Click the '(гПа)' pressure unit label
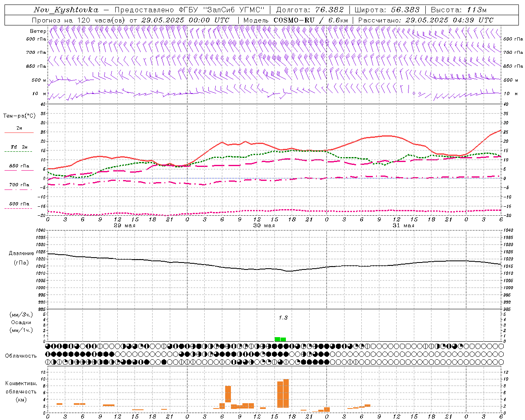This screenshot has width=525, height=420. tap(21, 262)
